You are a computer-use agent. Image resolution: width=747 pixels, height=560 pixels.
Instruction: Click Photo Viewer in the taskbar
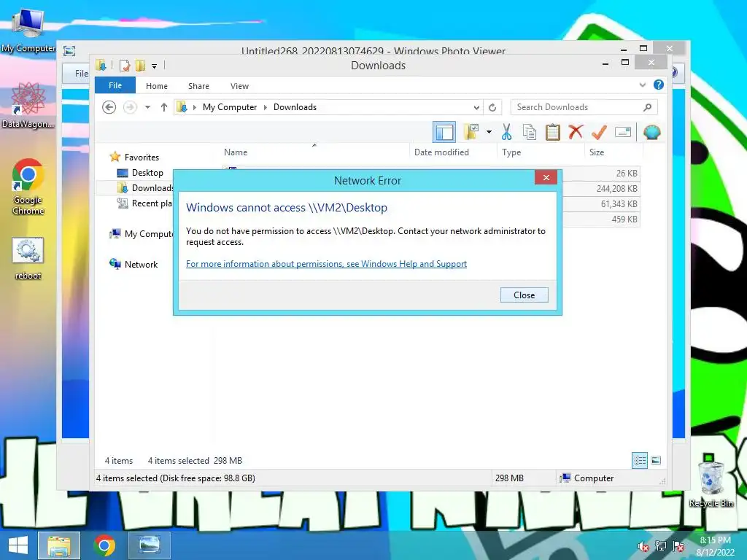[149, 545]
